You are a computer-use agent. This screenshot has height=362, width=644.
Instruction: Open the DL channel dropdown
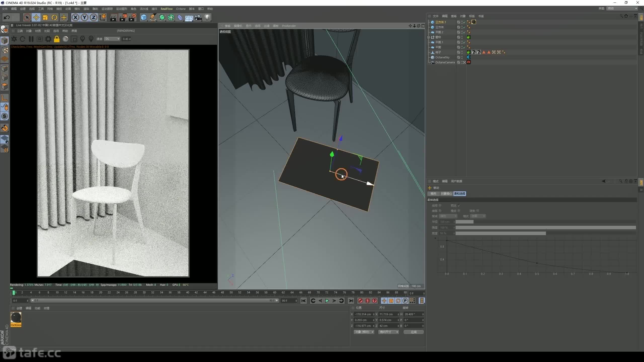(112, 39)
